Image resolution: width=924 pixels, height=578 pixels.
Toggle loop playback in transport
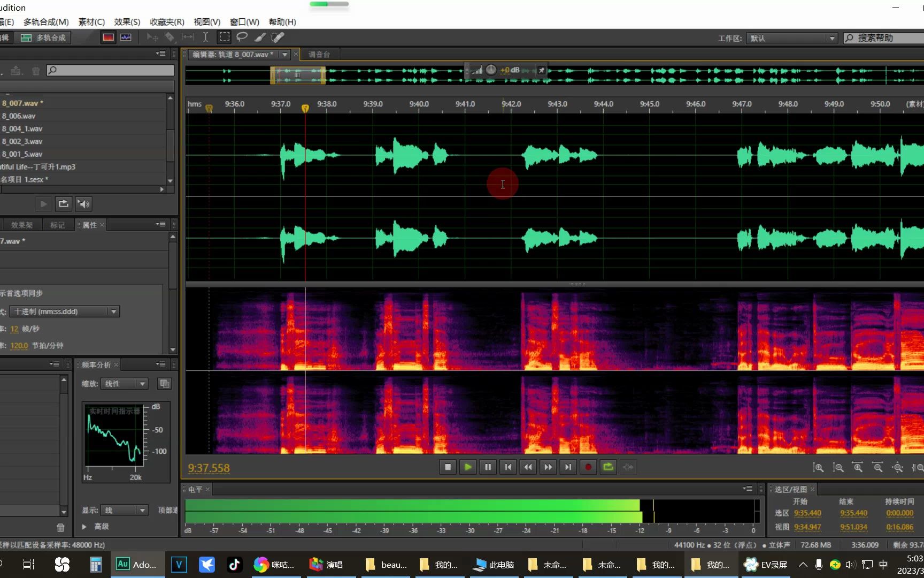(x=608, y=467)
